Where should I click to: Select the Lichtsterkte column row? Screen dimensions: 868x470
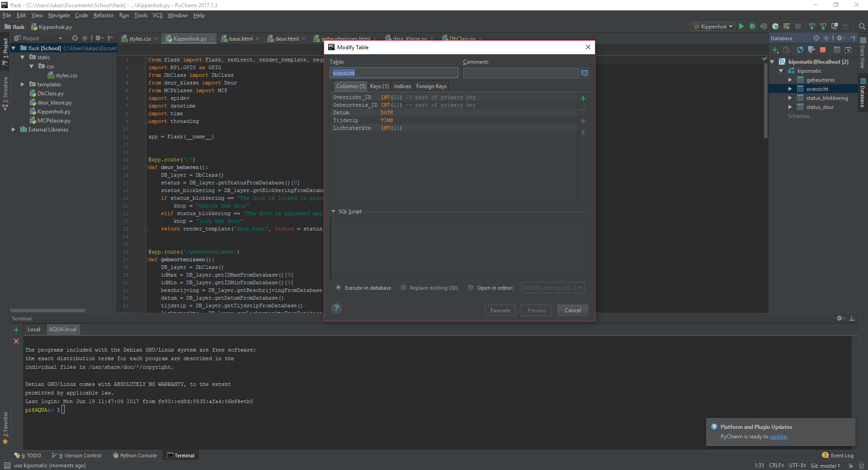pos(453,128)
